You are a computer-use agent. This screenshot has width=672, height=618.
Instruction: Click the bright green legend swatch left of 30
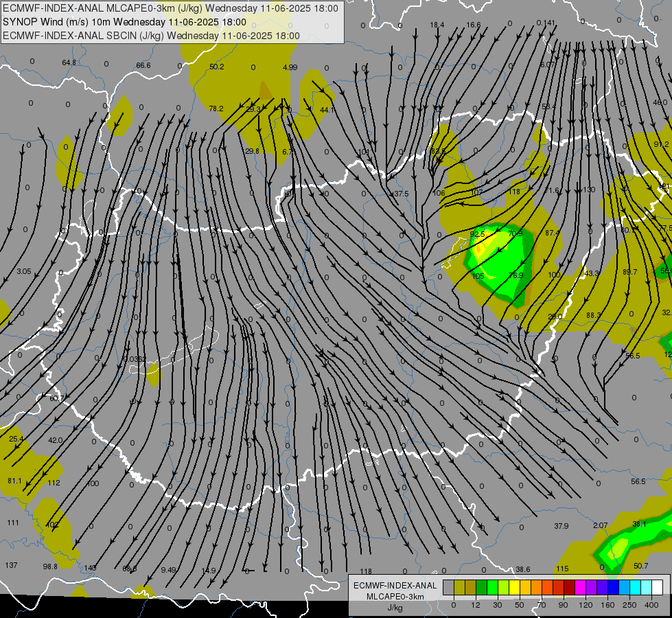pyautogui.click(x=492, y=587)
